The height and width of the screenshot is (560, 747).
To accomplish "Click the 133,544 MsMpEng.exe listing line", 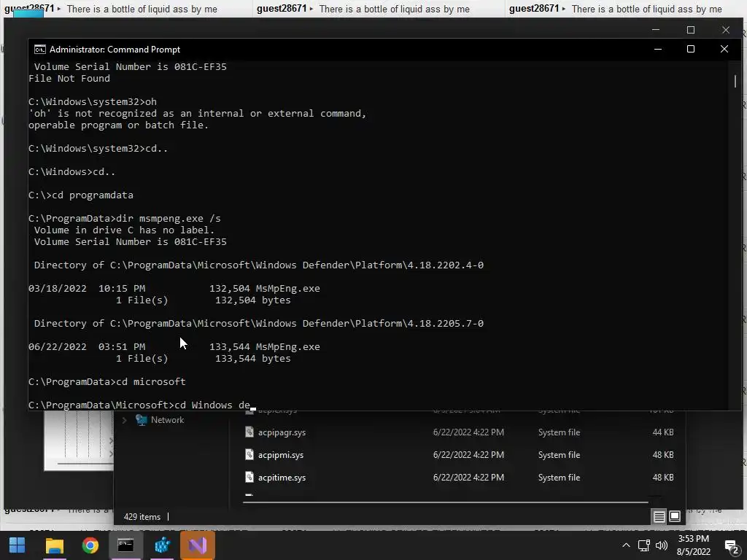I will [x=174, y=346].
